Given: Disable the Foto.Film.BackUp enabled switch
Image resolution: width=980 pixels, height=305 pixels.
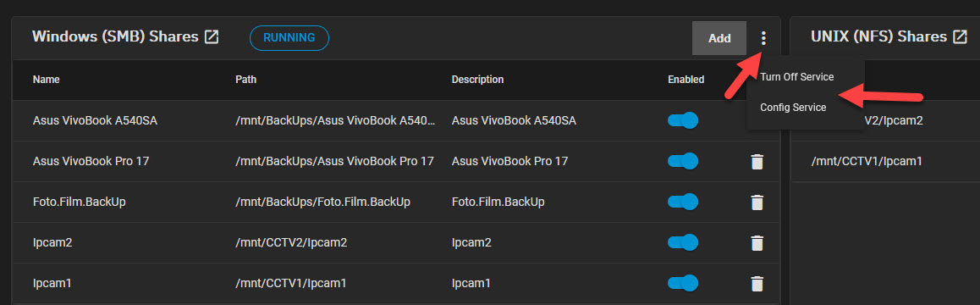Looking at the screenshot, I should tap(682, 202).
